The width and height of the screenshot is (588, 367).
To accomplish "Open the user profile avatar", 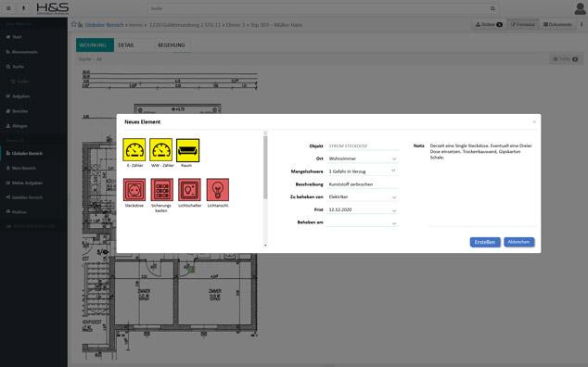I will [x=580, y=8].
